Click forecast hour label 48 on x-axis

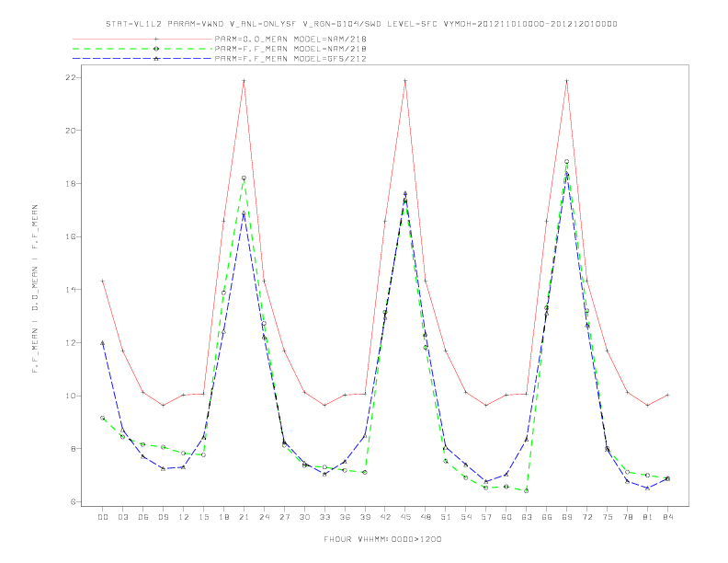pos(426,517)
